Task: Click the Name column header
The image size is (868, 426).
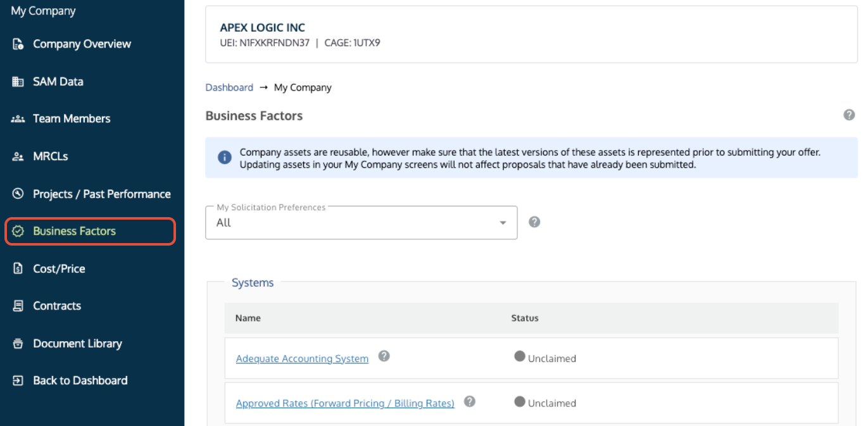Action: click(248, 318)
